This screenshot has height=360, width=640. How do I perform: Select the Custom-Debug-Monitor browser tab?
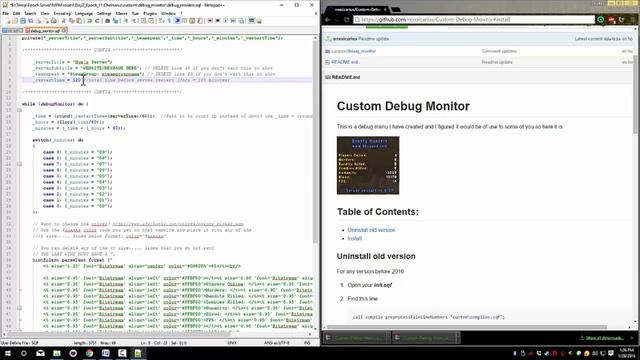[358, 9]
